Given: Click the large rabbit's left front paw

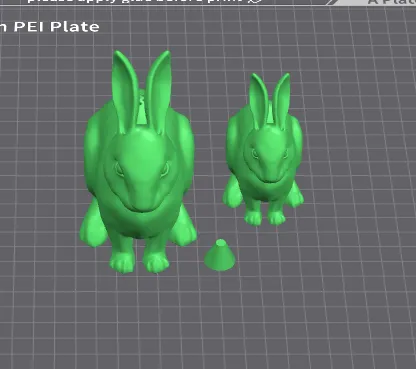Looking at the screenshot, I should coord(122,261).
